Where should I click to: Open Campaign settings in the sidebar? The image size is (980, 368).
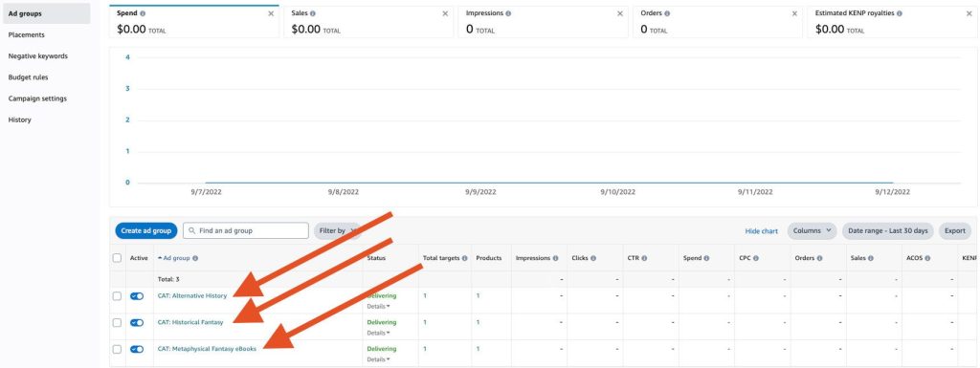tap(37, 98)
